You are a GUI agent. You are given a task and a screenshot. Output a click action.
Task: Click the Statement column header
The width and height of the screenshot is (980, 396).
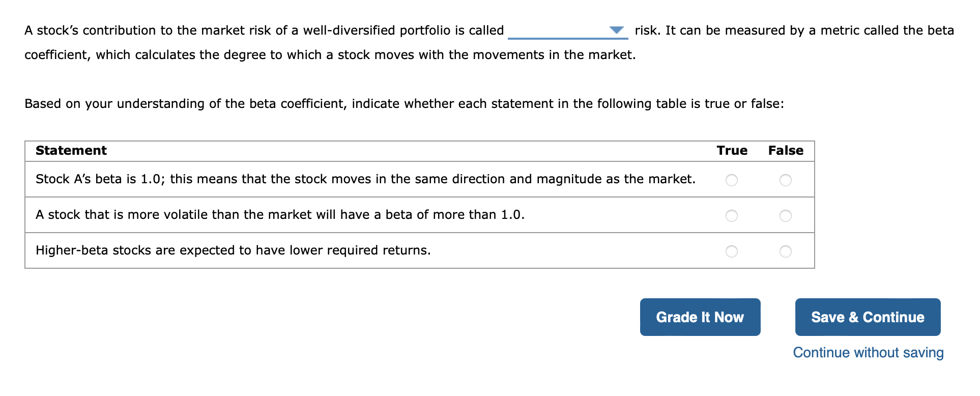(71, 151)
